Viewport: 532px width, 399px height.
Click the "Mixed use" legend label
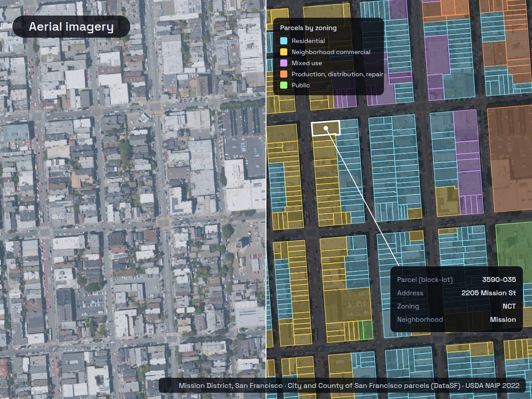[307, 63]
